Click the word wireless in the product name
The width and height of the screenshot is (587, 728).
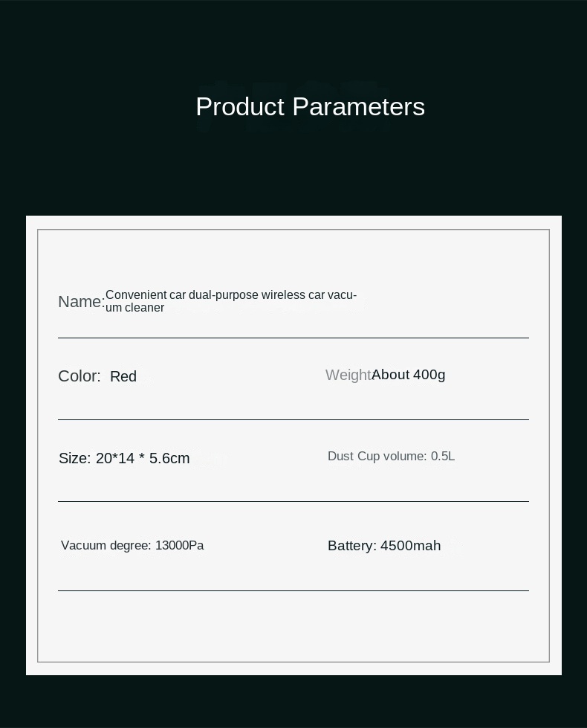click(283, 295)
